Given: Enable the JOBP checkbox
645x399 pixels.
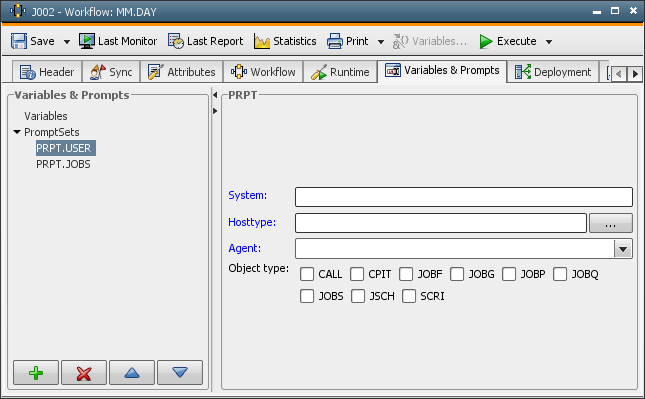Looking at the screenshot, I should coord(509,274).
